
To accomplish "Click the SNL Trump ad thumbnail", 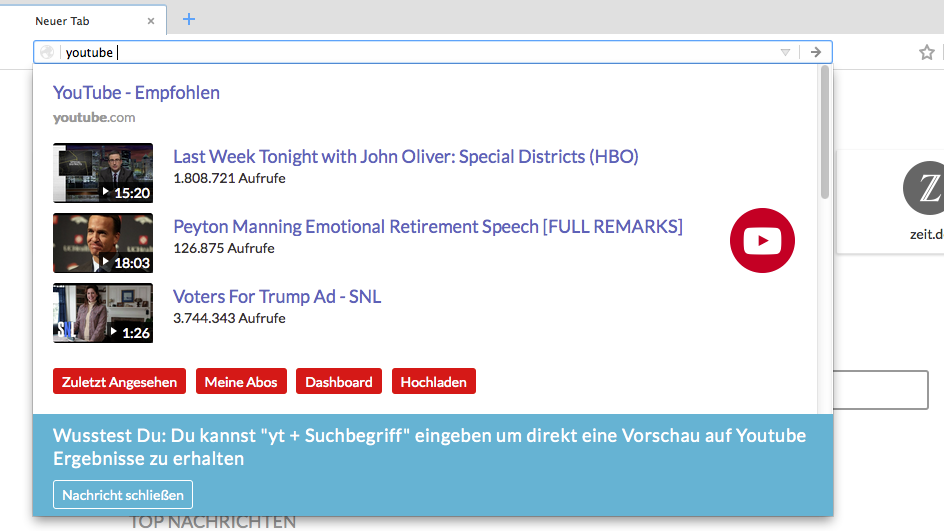I will coord(103,313).
